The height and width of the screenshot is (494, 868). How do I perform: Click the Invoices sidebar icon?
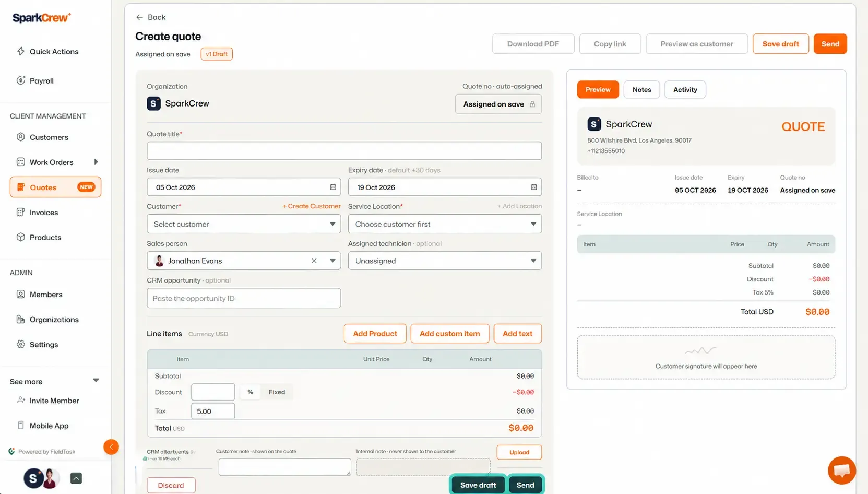pyautogui.click(x=21, y=212)
